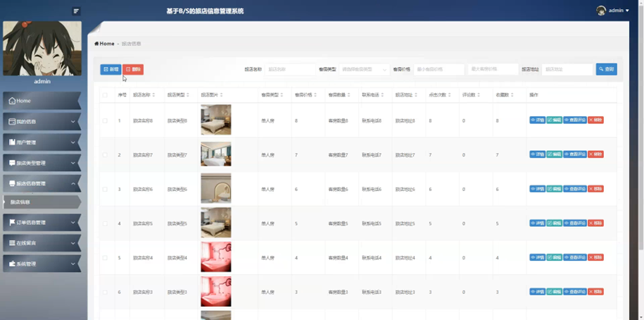This screenshot has height=320, width=644.
Task: Open the 客房类型 select dropdown
Action: click(365, 70)
